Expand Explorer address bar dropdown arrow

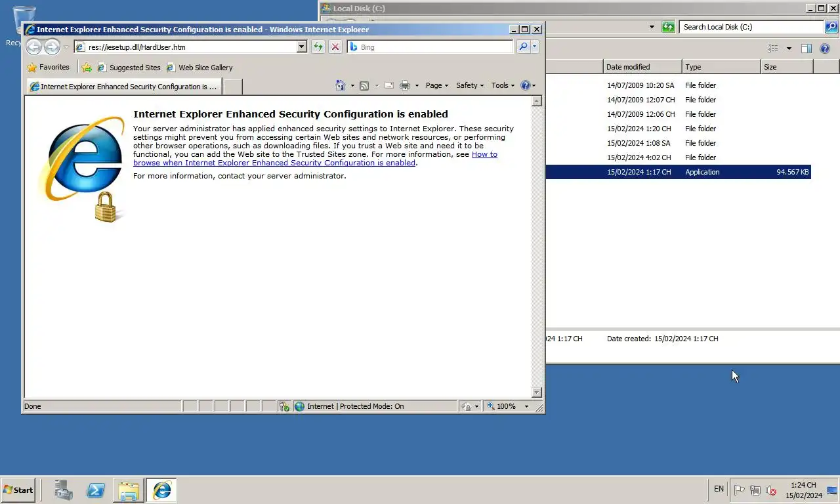pyautogui.click(x=652, y=27)
